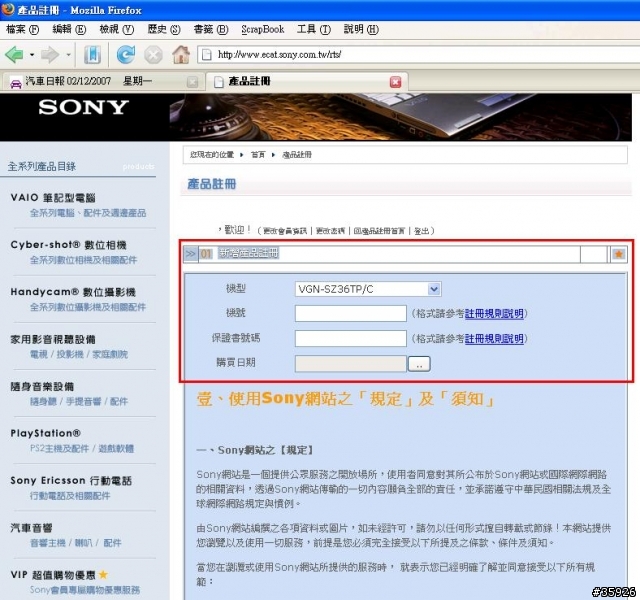Click the 登出 logout link
Image resolution: width=640 pixels, height=600 pixels.
click(x=421, y=231)
